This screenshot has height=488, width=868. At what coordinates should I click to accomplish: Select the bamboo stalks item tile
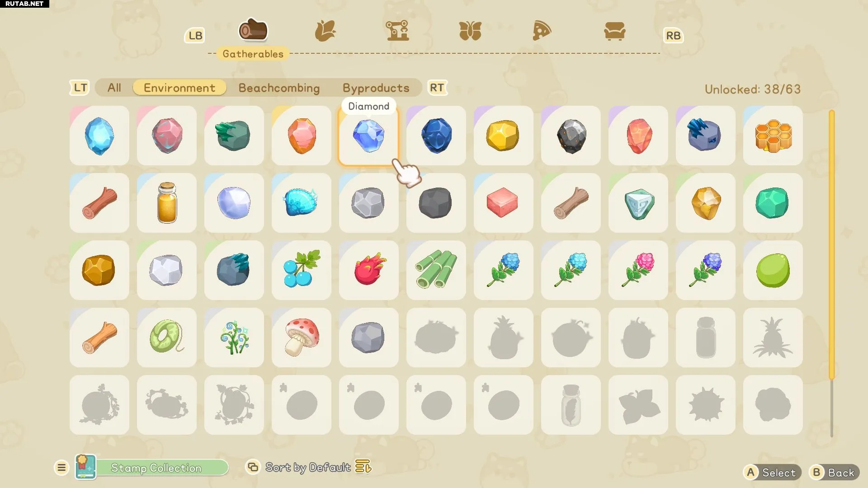436,270
